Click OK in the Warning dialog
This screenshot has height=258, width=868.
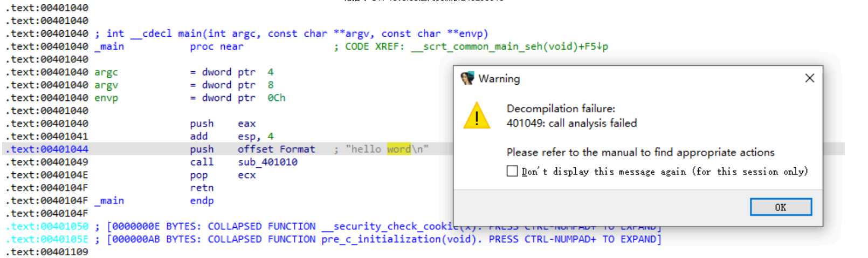point(781,207)
